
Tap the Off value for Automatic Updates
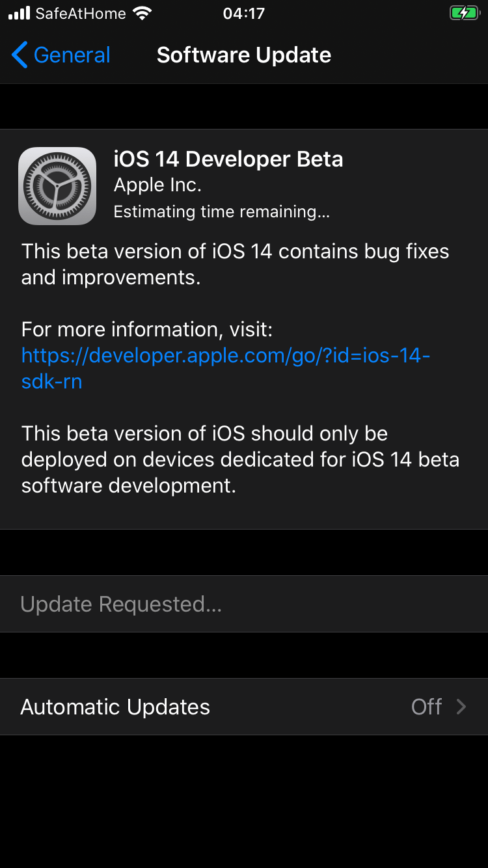pos(426,707)
